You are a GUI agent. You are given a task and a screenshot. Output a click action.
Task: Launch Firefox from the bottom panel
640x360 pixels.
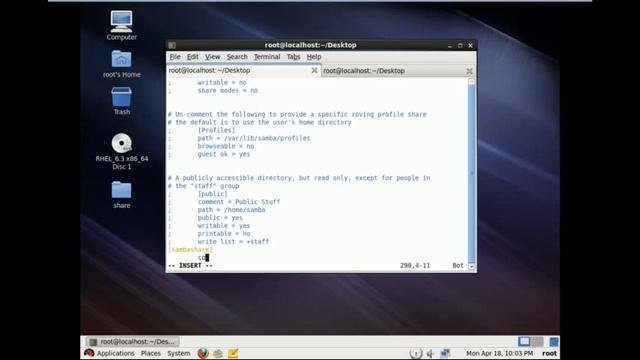click(x=203, y=353)
